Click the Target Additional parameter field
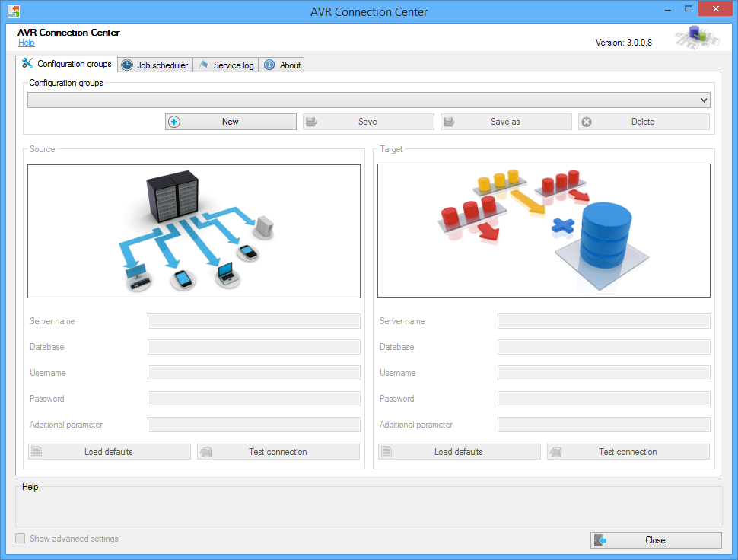The height and width of the screenshot is (560, 738). [604, 425]
